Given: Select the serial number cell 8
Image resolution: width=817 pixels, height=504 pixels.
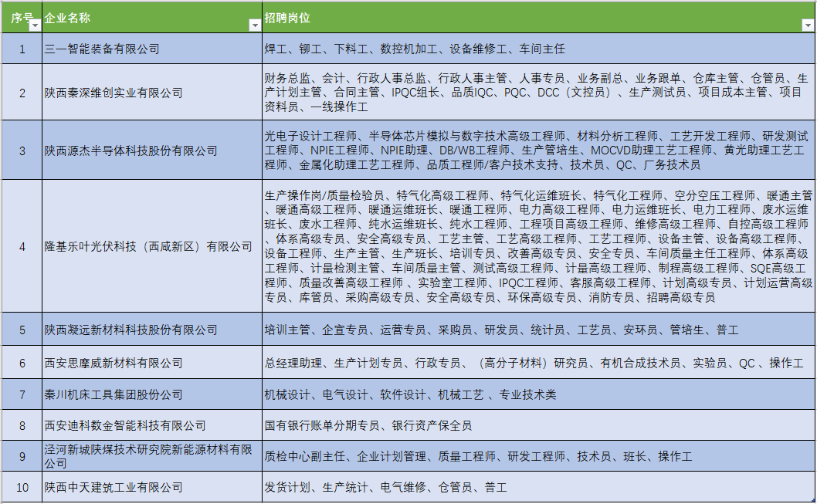Looking at the screenshot, I should click(22, 425).
